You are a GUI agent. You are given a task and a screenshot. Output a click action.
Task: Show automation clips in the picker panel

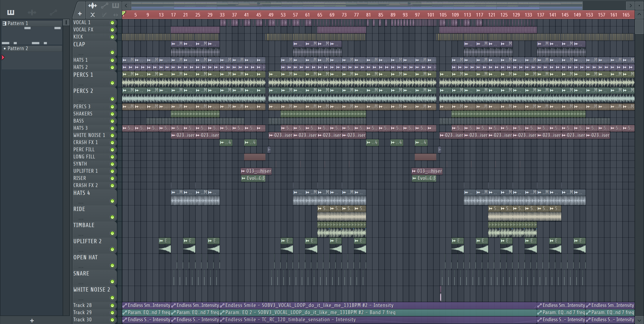(53, 12)
